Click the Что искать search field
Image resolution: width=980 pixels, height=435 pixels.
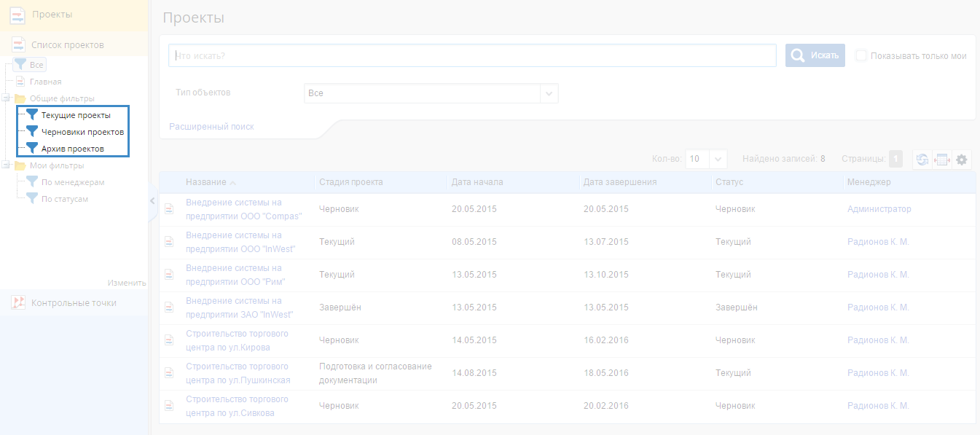pos(472,56)
